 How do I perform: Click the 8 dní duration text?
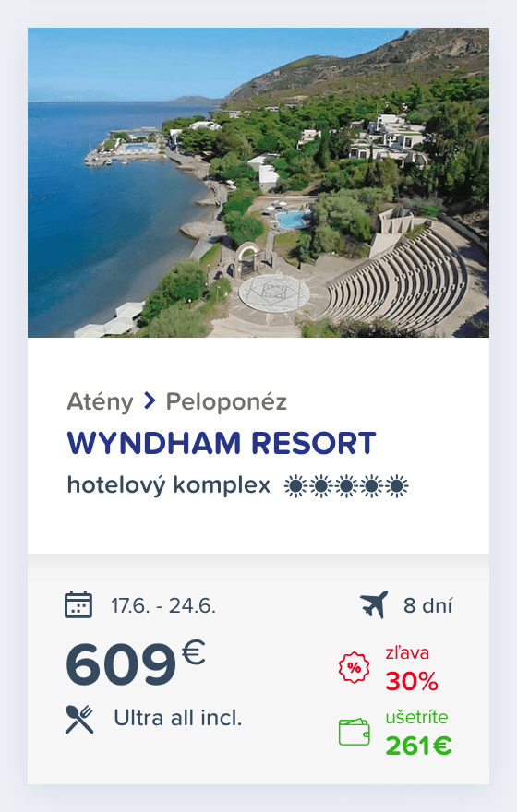427,605
